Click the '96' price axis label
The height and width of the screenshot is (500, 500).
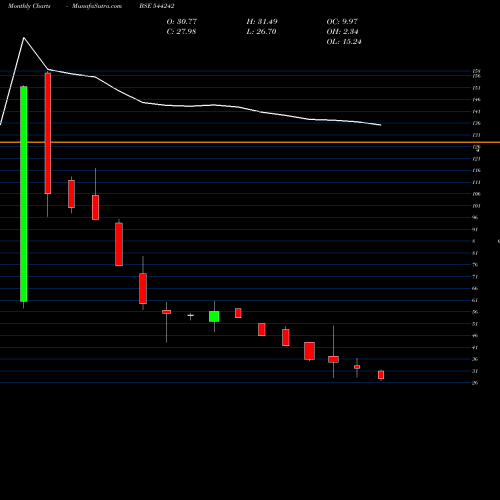pyautogui.click(x=475, y=218)
